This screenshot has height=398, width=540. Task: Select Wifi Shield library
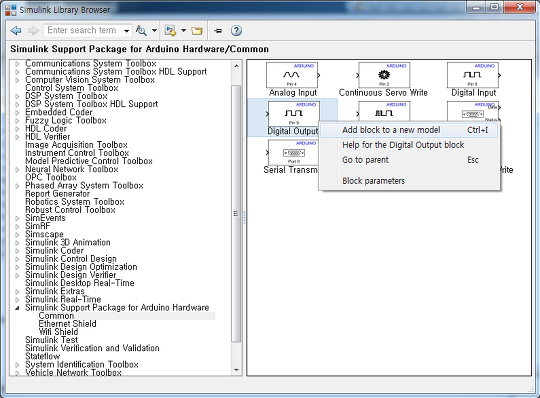tap(59, 332)
